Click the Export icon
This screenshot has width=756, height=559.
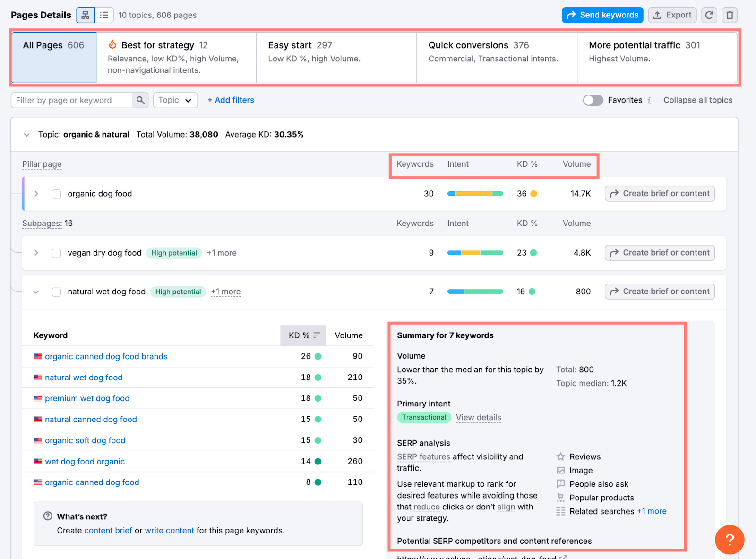672,15
